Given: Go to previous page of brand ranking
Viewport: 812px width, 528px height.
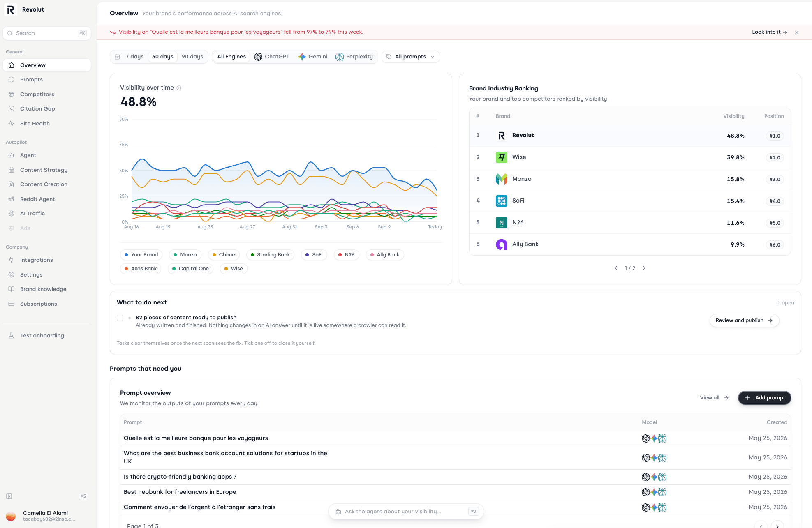Looking at the screenshot, I should (616, 268).
